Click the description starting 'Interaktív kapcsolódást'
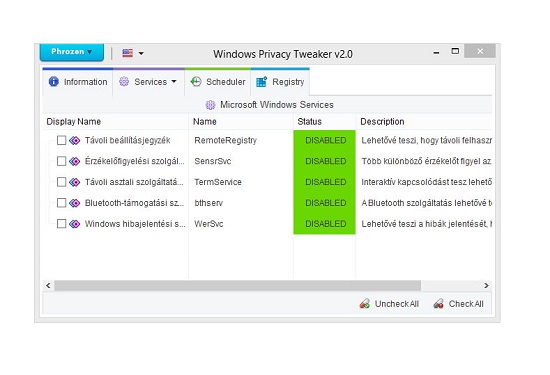550x375 pixels. [426, 182]
